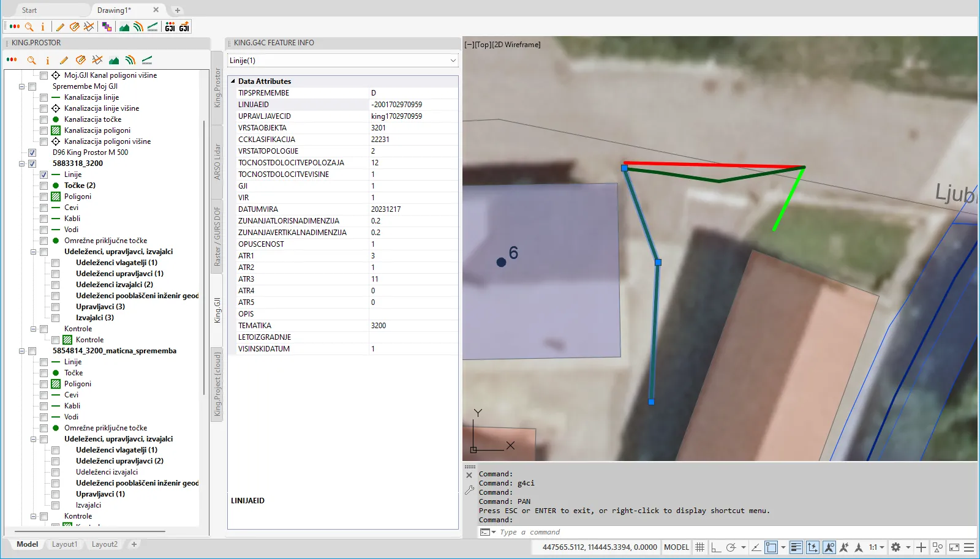The image size is (980, 559).
Task: Click the info icon in KING.PROSTOR panel toolbar
Action: point(48,60)
